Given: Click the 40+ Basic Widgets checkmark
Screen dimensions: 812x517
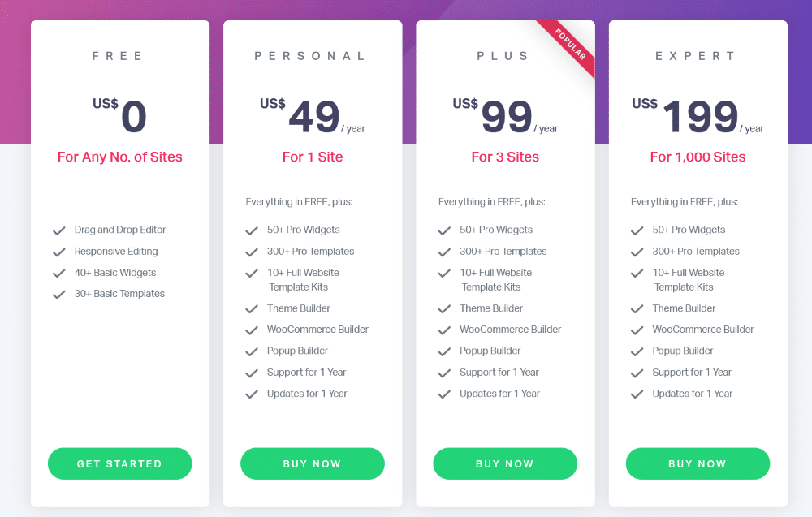Looking at the screenshot, I should pyautogui.click(x=59, y=274).
